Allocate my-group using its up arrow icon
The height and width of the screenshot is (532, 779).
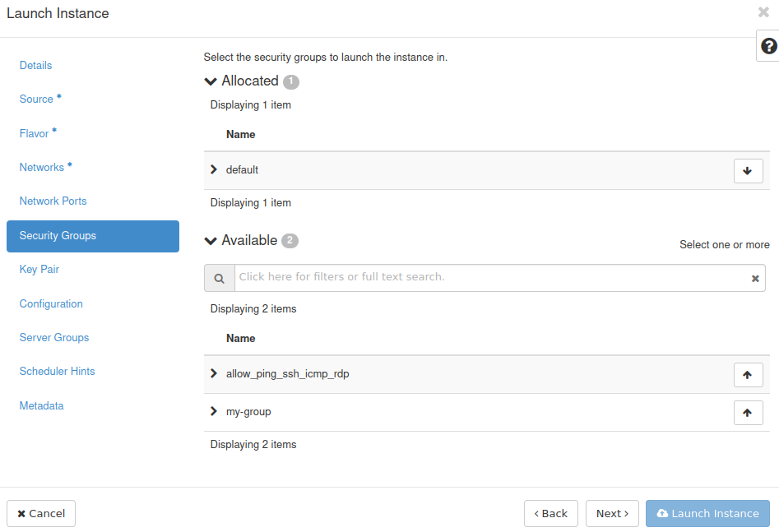(748, 412)
